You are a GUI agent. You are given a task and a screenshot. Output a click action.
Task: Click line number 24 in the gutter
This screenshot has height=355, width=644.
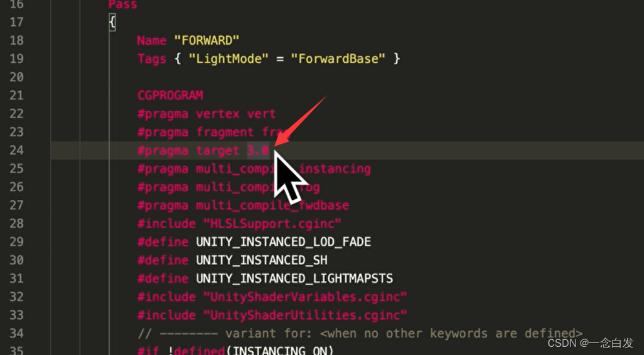click(x=16, y=150)
